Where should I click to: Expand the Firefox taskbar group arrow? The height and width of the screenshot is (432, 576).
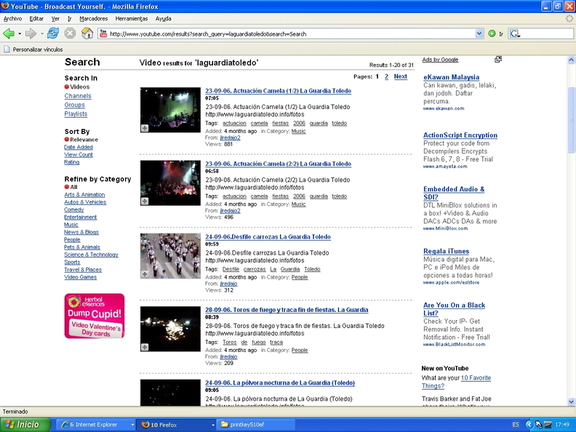click(x=213, y=425)
